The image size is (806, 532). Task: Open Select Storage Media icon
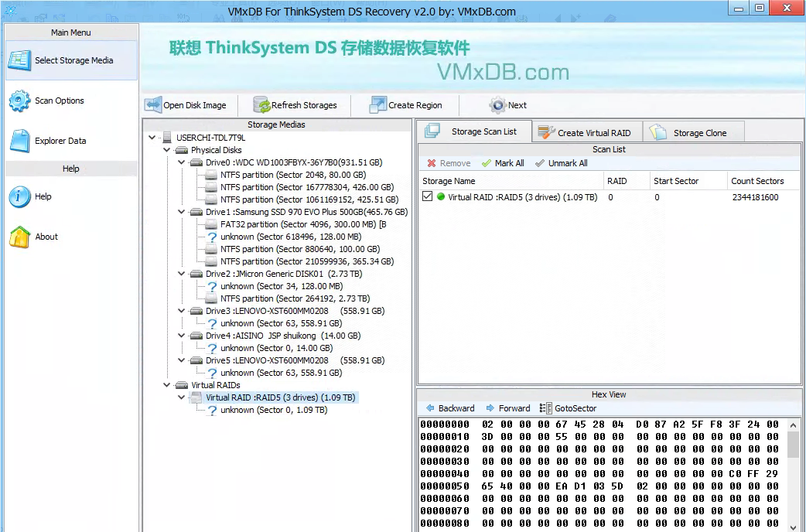pos(19,60)
